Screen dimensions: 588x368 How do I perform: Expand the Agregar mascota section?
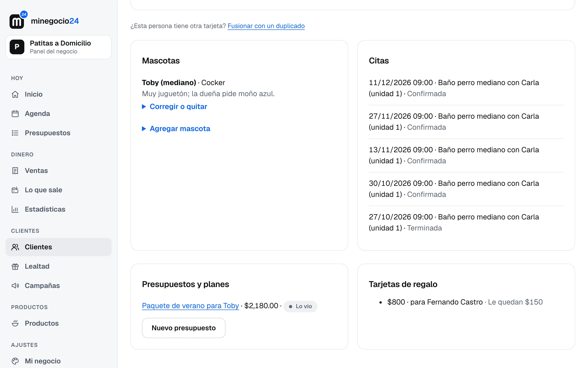click(x=176, y=129)
